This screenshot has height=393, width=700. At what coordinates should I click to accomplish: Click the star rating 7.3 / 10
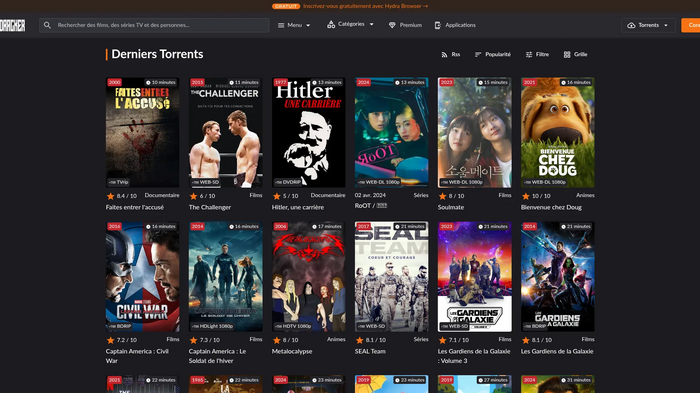pyautogui.click(x=205, y=340)
